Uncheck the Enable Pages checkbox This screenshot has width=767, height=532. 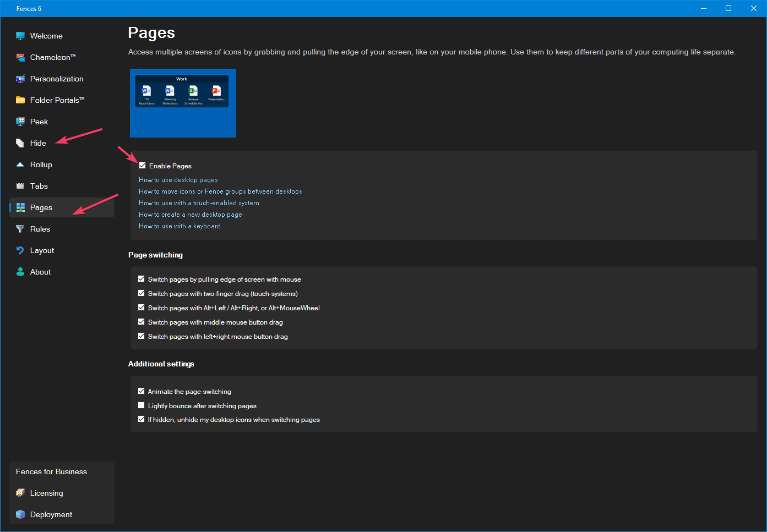coord(143,166)
